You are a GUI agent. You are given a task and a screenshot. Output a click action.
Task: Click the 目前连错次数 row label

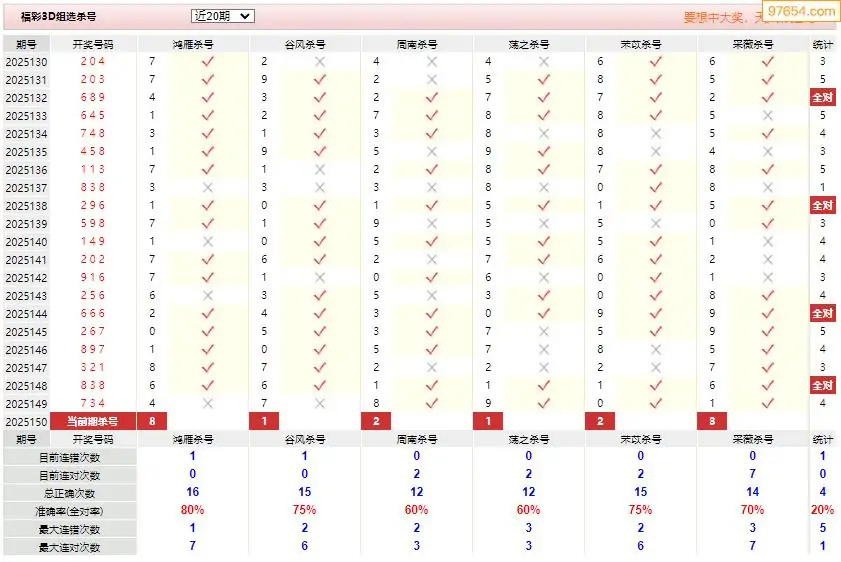[x=70, y=458]
